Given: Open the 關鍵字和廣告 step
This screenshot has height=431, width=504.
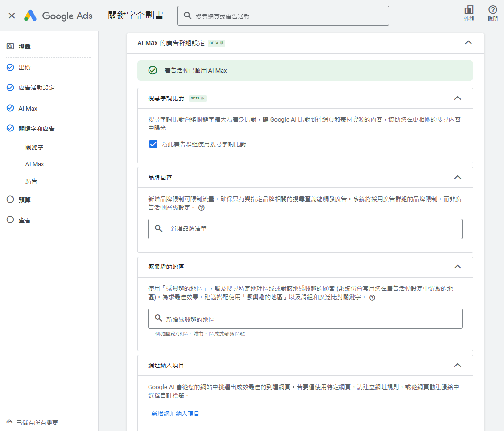Looking at the screenshot, I should (x=36, y=129).
